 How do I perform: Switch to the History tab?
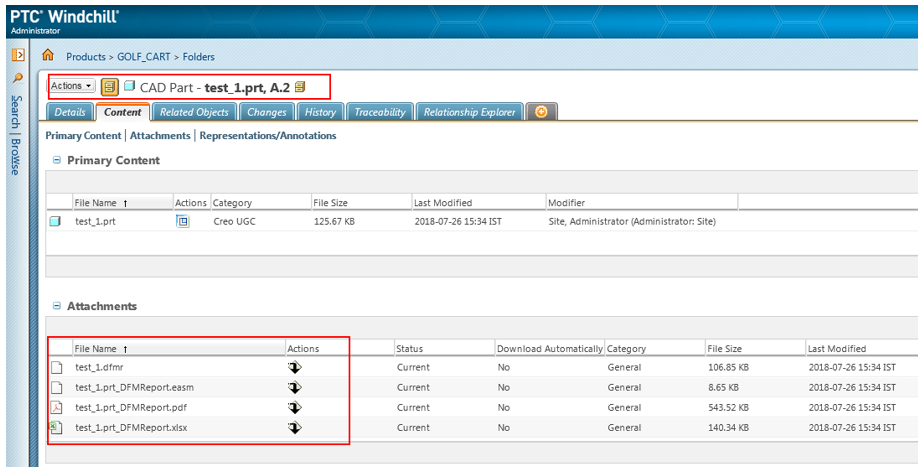320,112
